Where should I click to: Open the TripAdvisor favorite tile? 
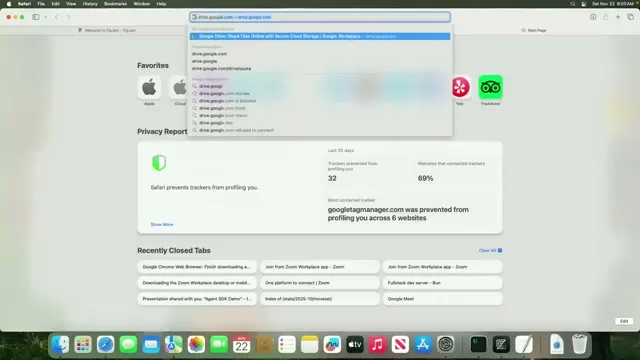[491, 87]
